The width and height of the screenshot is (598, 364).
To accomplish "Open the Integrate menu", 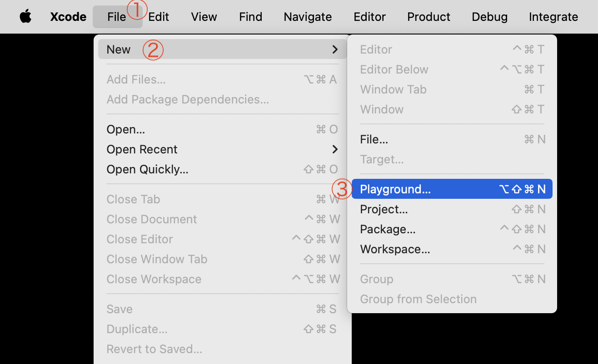I will [x=553, y=17].
